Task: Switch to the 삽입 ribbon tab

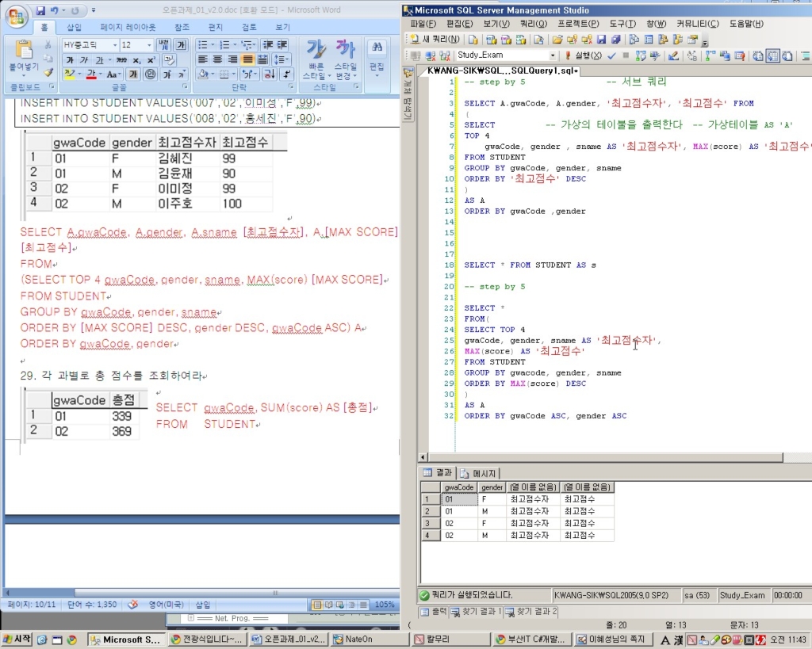Action: click(x=74, y=27)
